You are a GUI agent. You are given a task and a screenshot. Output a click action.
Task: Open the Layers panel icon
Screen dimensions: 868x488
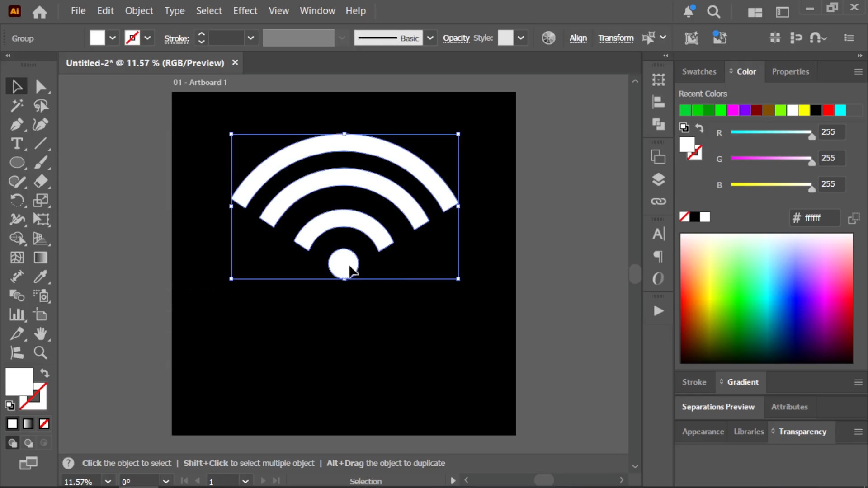(659, 179)
